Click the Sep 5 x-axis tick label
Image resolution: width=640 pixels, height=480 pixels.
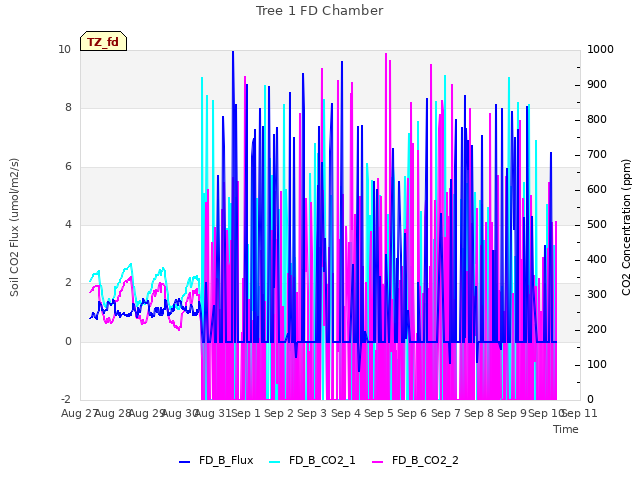[x=379, y=413]
